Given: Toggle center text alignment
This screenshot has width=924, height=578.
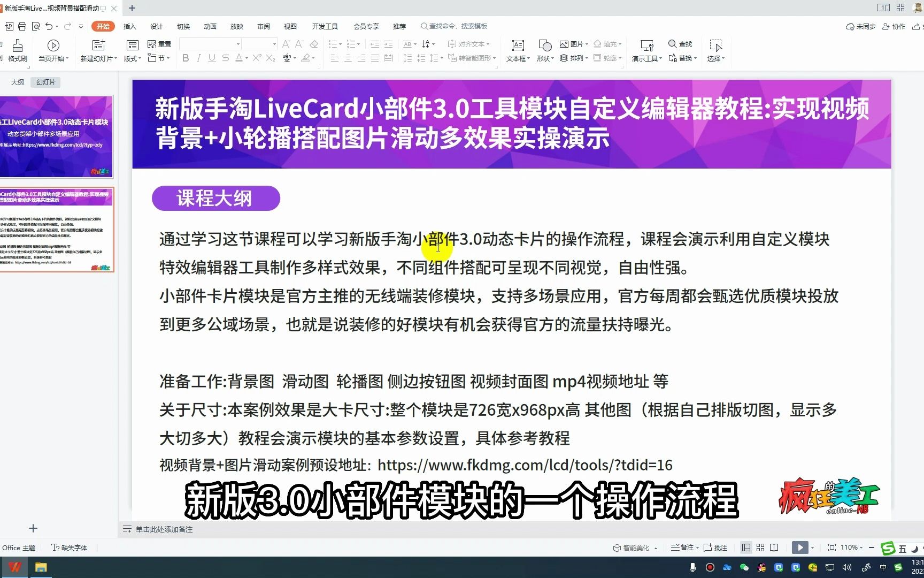Looking at the screenshot, I should (348, 58).
